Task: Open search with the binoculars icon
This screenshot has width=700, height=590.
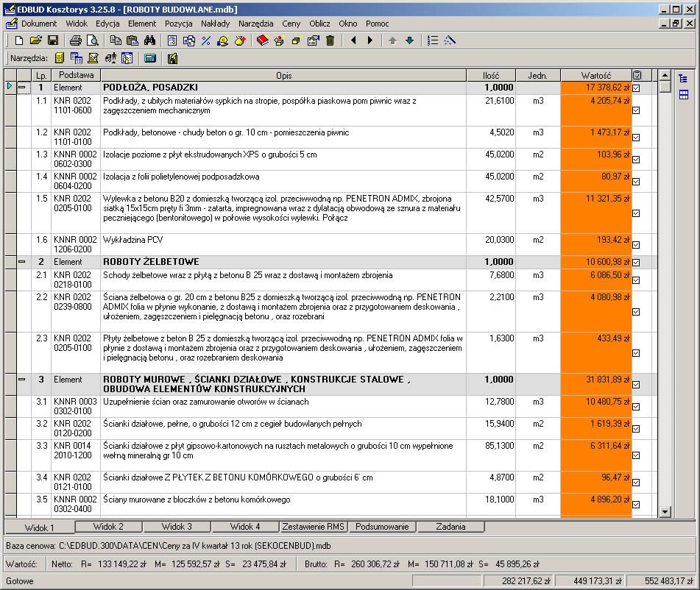Action: (149, 40)
